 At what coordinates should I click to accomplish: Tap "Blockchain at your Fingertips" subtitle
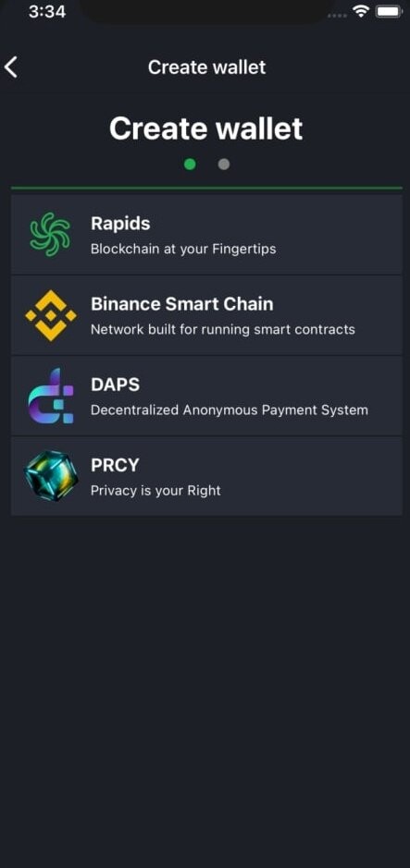pos(183,249)
